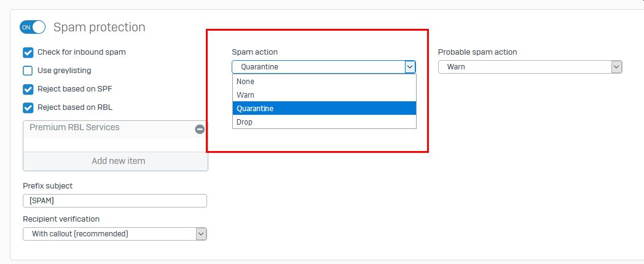The height and width of the screenshot is (264, 644).
Task: Remove Premium RBL Services with minus icon
Action: (x=200, y=130)
